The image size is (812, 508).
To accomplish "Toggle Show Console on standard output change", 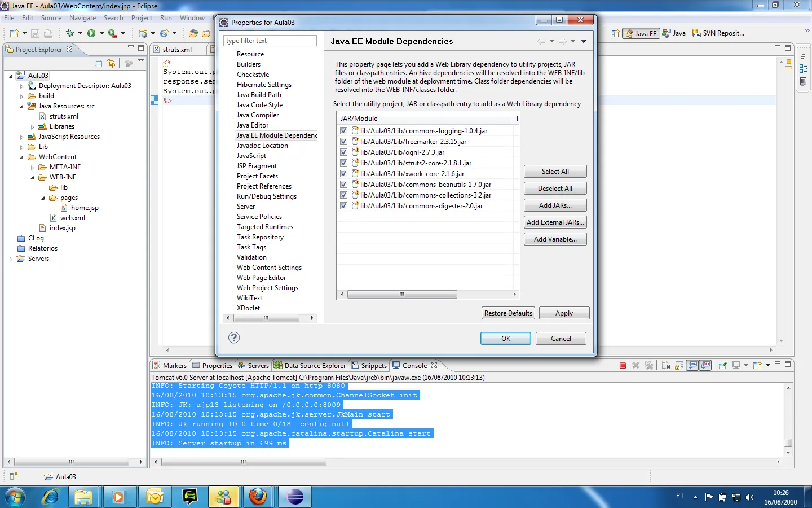I will tap(692, 366).
